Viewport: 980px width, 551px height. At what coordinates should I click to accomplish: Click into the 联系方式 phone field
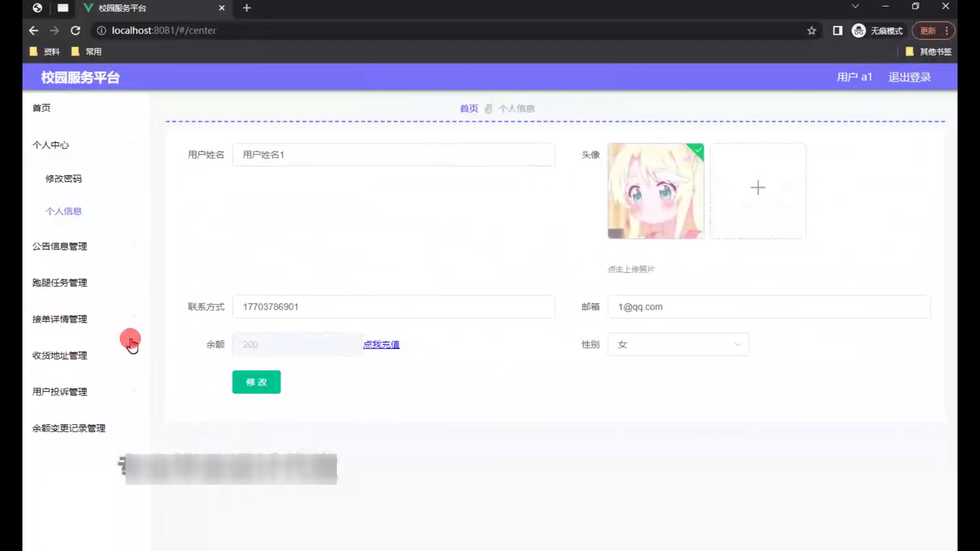pos(393,307)
